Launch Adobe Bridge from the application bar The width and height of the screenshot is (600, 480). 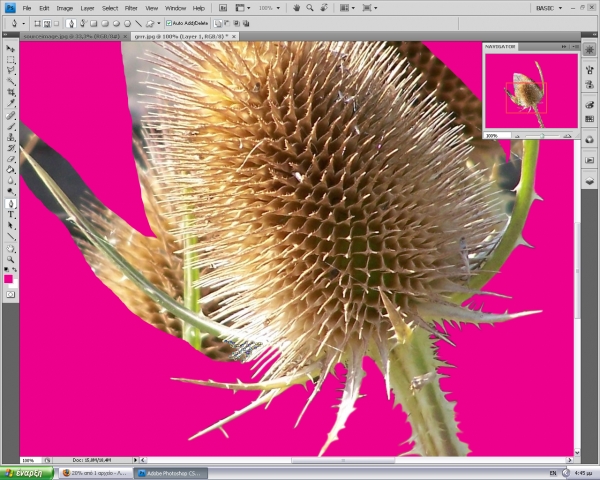[223, 8]
